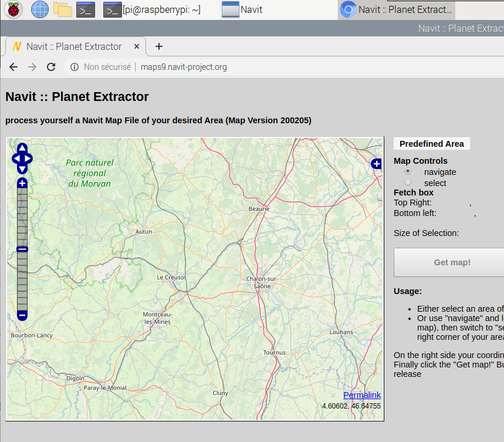Click Le Creusot on the map
This screenshot has height=442, width=504.
(171, 277)
